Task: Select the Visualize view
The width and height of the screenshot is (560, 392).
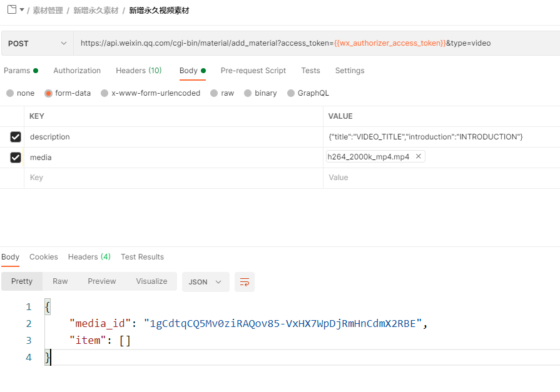Action: (151, 281)
